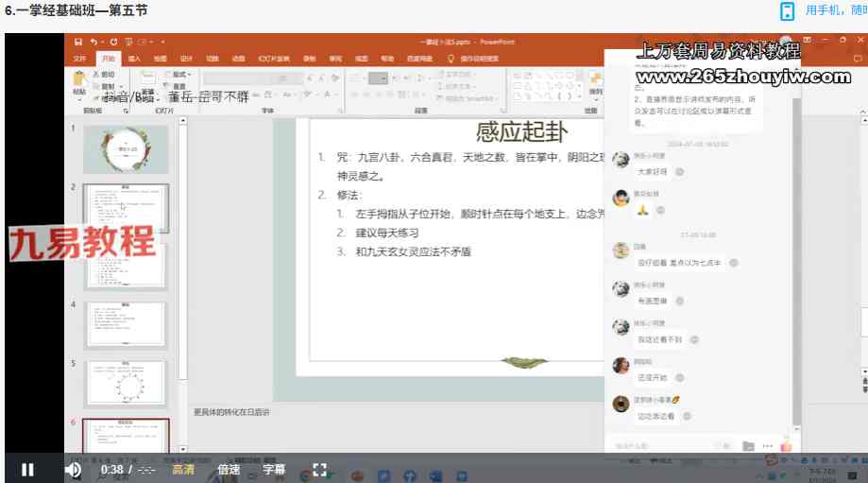
Task: Open the 高清 video quality selector
Action: click(x=183, y=469)
